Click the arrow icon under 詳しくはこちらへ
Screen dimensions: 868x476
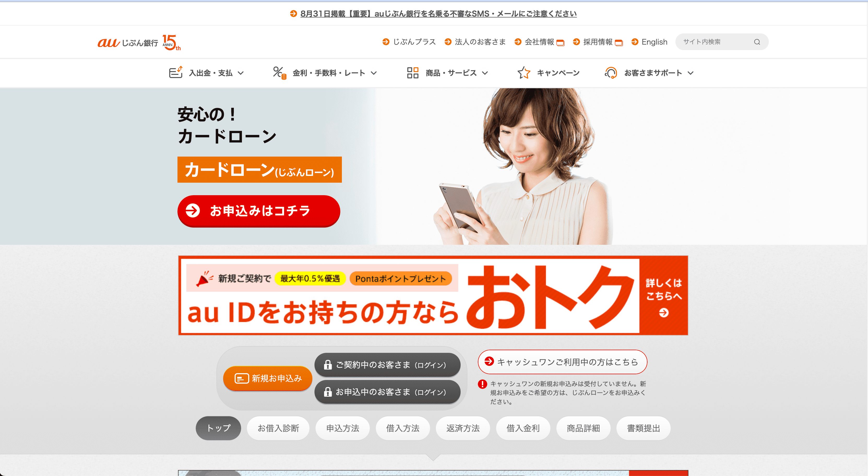(663, 313)
